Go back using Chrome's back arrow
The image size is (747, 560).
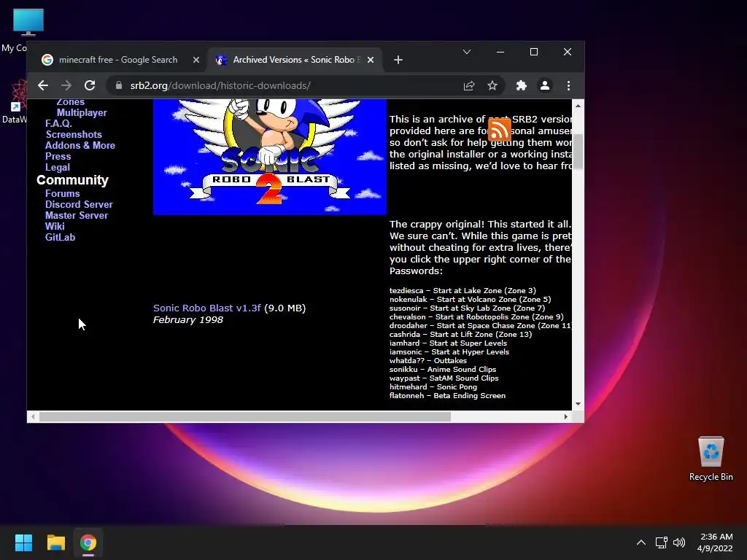coord(43,86)
